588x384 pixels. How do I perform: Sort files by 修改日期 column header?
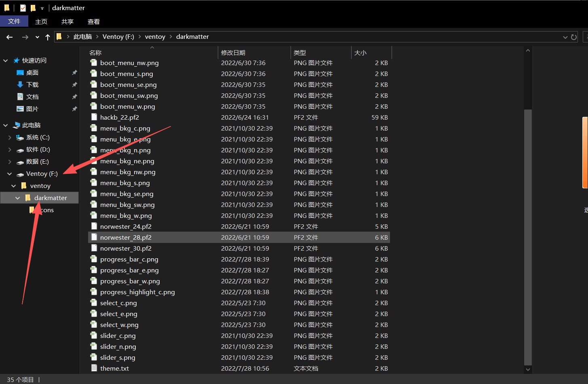point(233,53)
